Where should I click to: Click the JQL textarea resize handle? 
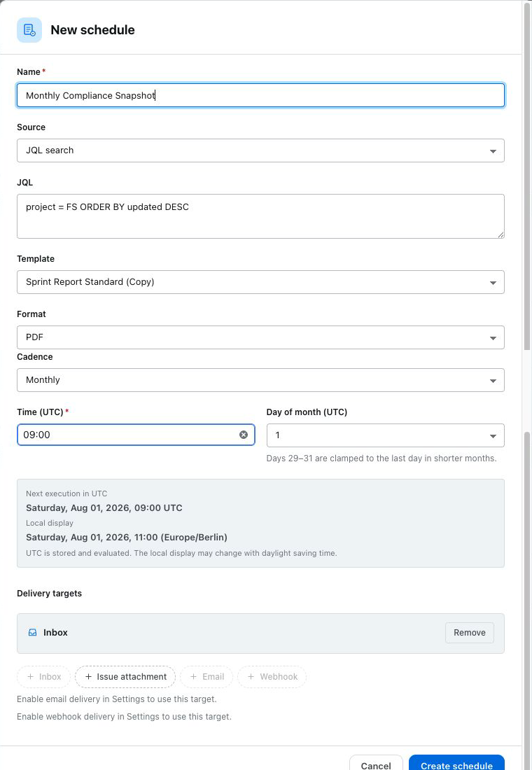click(x=500, y=234)
